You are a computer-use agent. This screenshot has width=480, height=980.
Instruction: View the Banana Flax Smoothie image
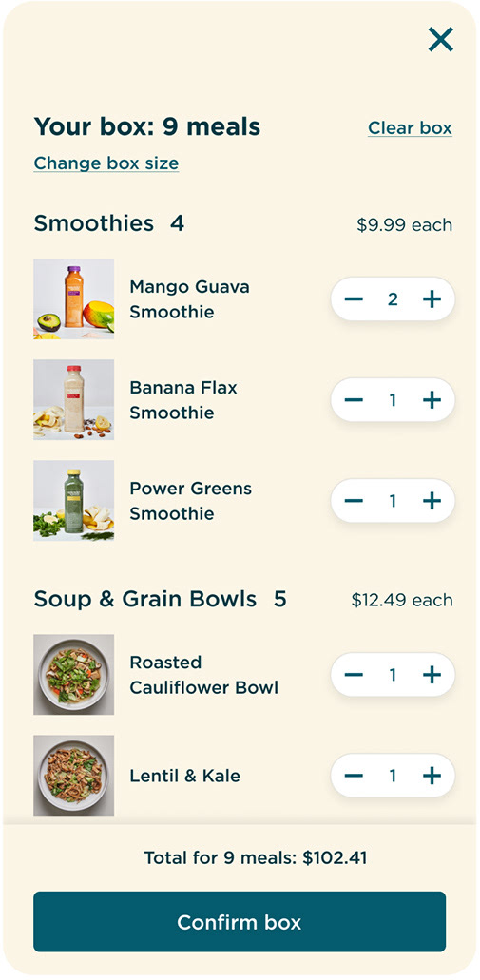pyautogui.click(x=74, y=400)
